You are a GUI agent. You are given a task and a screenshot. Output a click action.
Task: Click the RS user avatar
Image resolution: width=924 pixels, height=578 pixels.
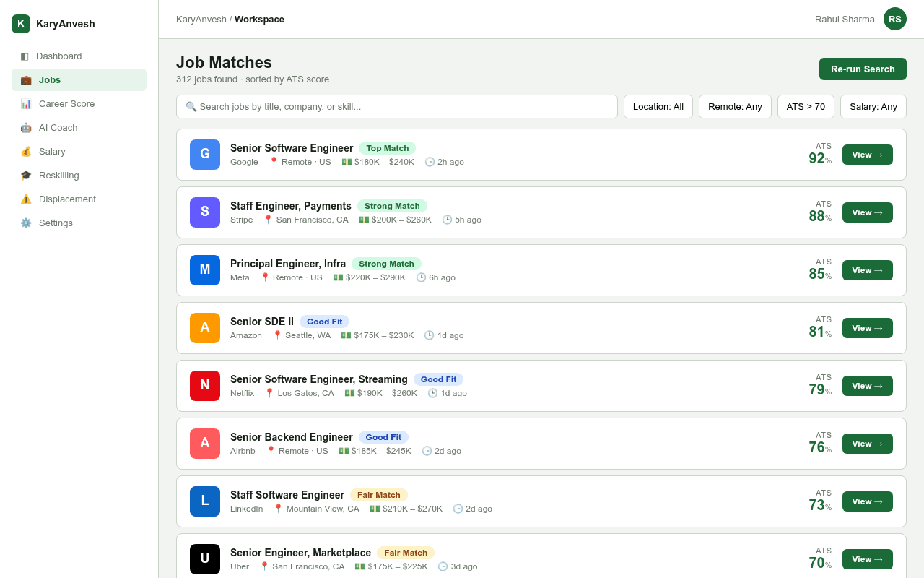pos(895,19)
